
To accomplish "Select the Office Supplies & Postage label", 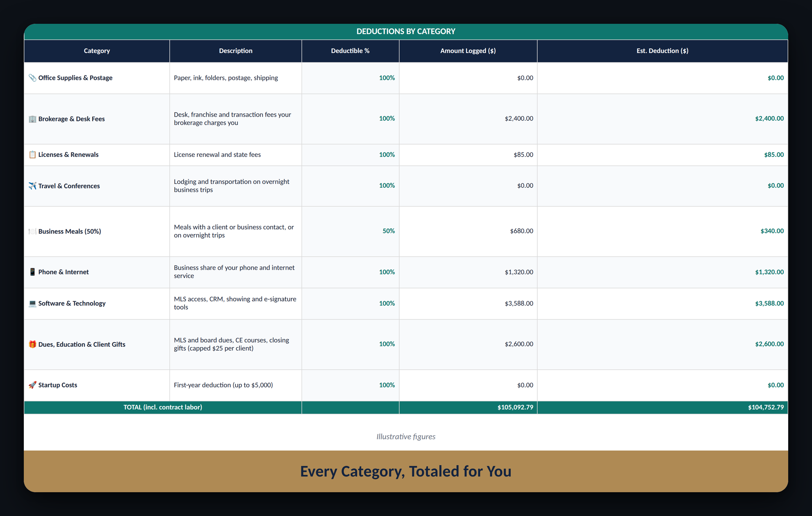I will point(75,78).
